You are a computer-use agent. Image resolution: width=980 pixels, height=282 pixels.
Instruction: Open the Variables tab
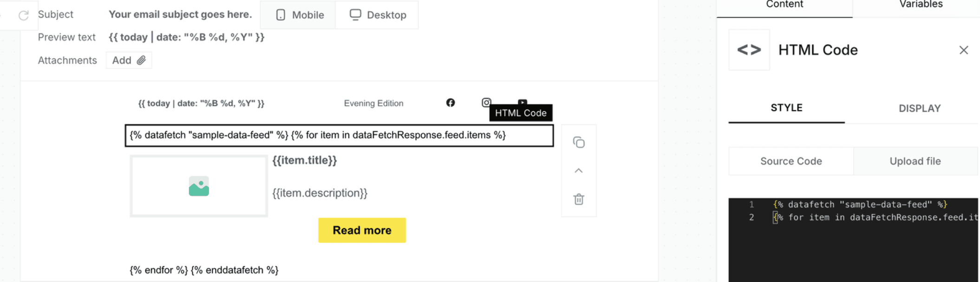(921, 5)
